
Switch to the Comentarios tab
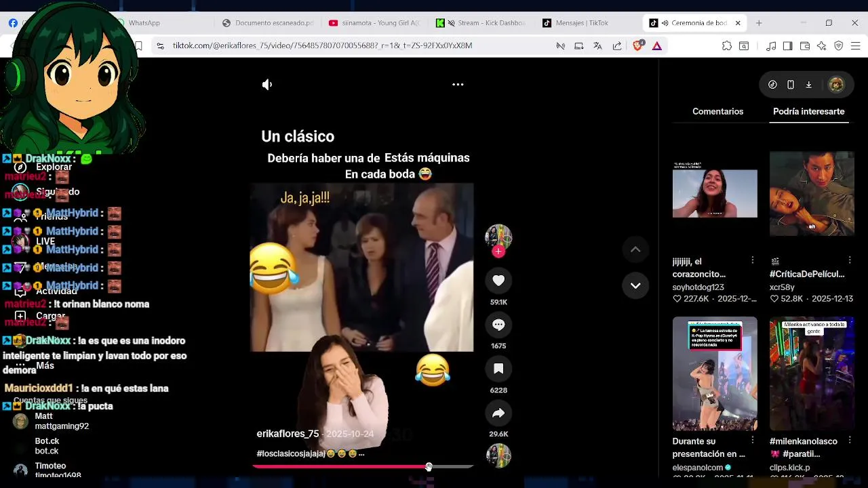pos(717,111)
